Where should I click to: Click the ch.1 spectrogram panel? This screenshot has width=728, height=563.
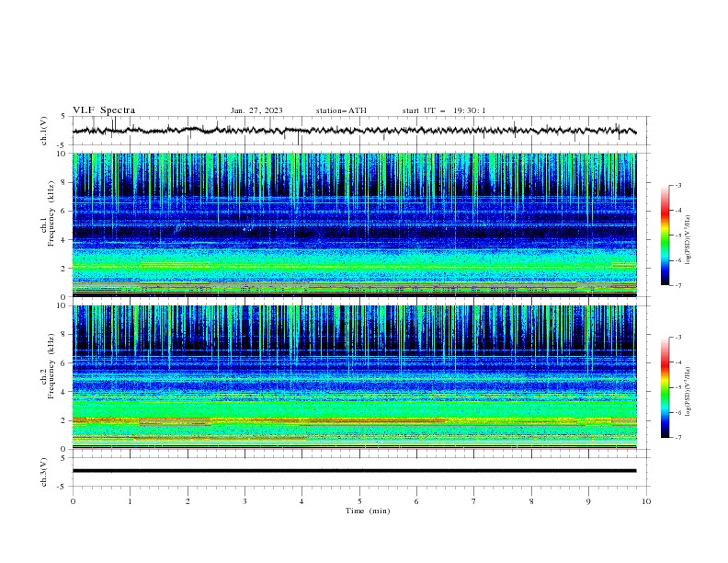pos(354,224)
